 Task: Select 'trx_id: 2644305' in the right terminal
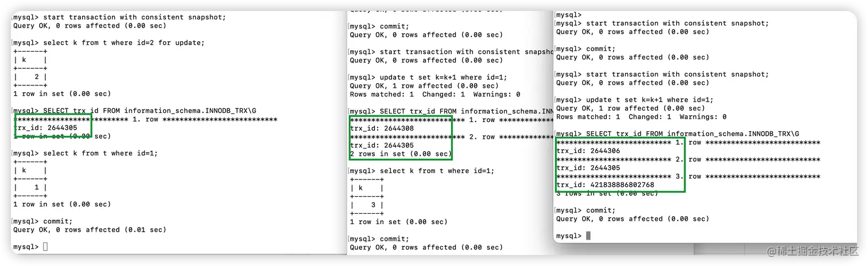tap(588, 168)
